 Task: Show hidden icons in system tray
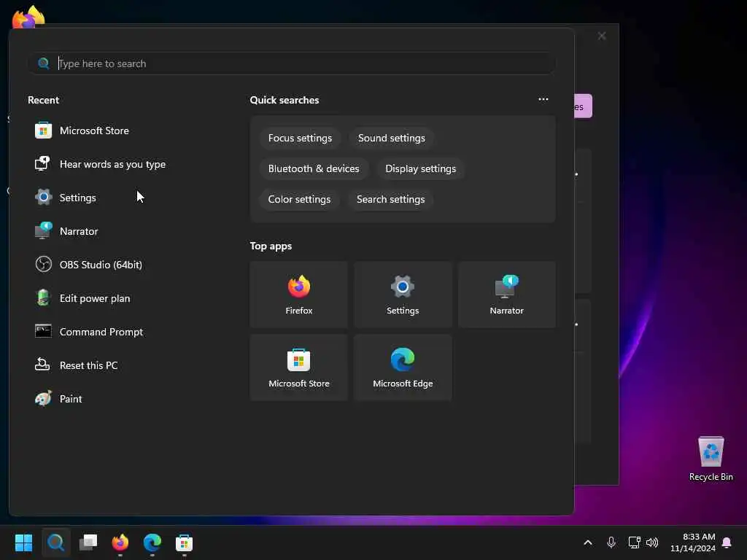pyautogui.click(x=588, y=542)
